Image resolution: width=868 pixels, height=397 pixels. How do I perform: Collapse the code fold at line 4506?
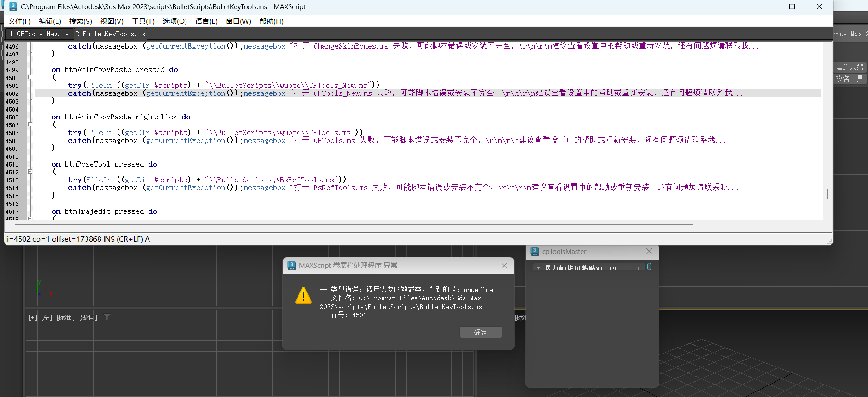(30, 124)
